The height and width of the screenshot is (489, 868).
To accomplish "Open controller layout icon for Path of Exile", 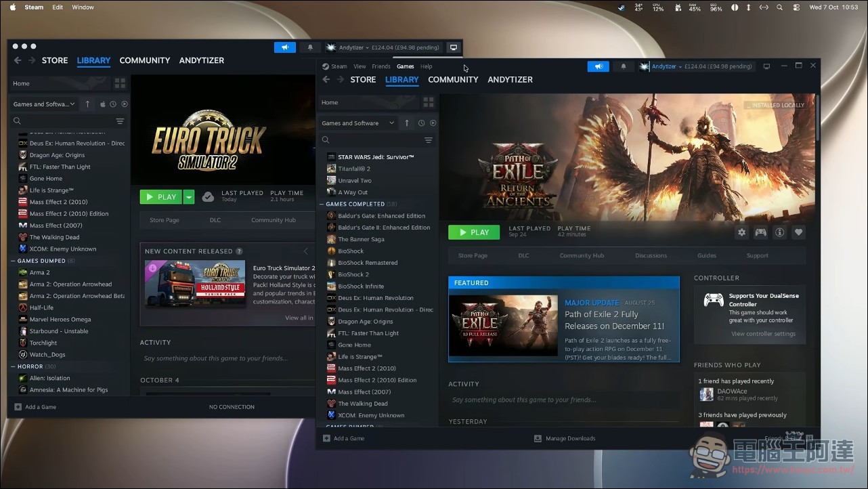I will pos(760,232).
